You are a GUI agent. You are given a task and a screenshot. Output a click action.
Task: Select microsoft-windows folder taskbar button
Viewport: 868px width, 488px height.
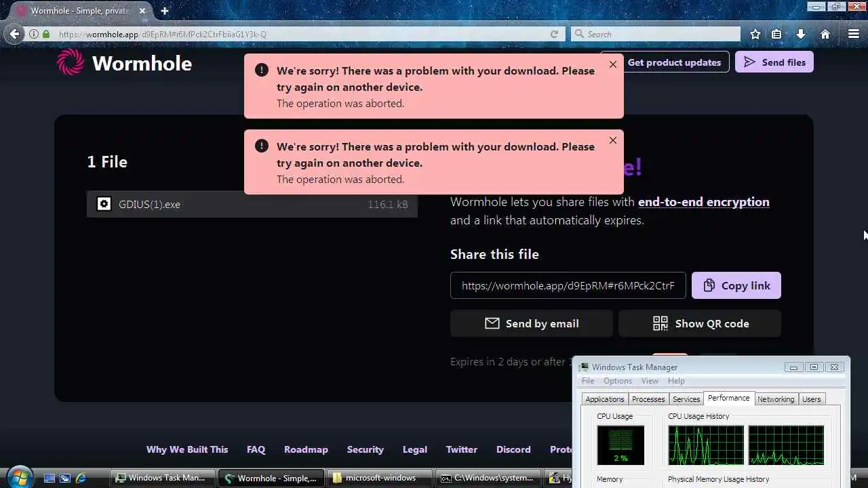coord(380,478)
